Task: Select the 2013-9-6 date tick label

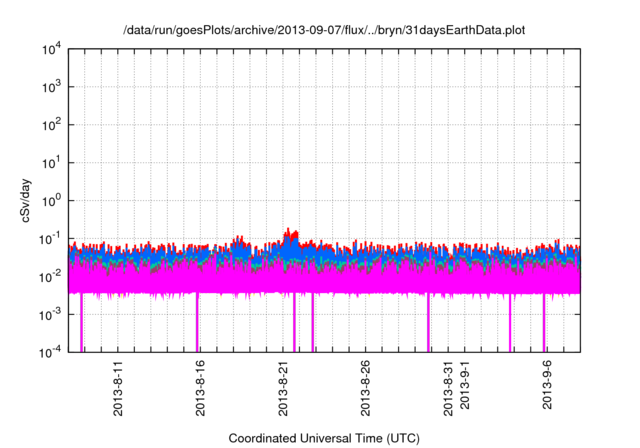Action: pos(547,385)
